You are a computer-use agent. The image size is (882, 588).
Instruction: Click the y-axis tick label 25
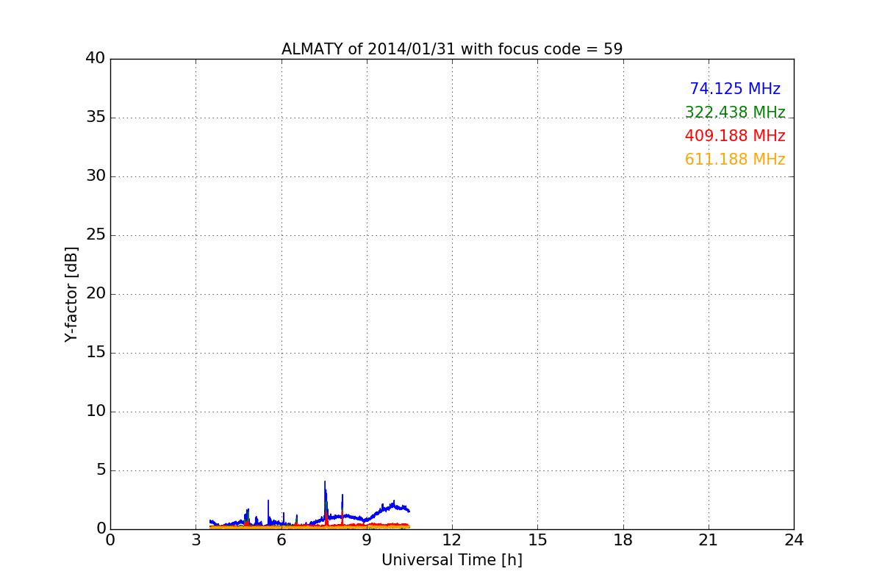point(96,234)
